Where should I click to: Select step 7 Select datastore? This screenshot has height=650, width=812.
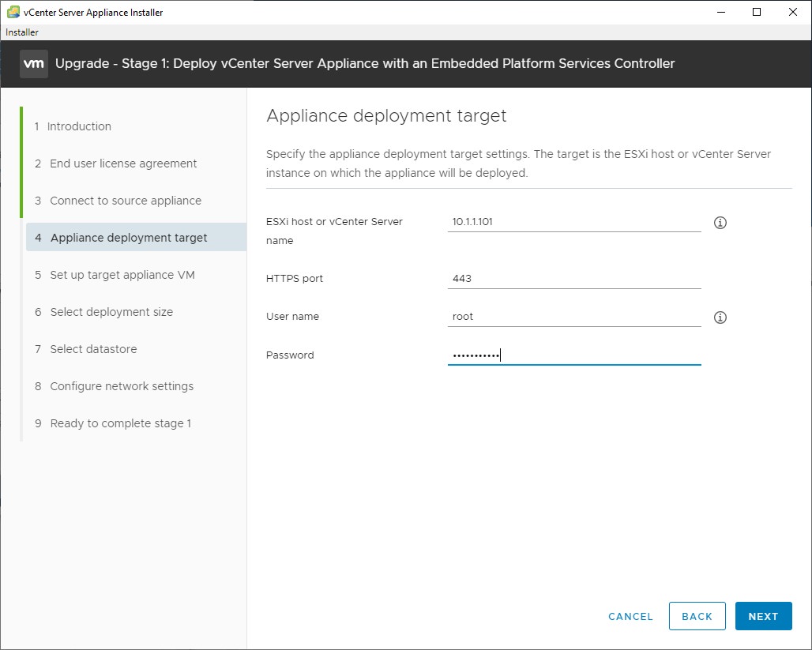click(86, 349)
